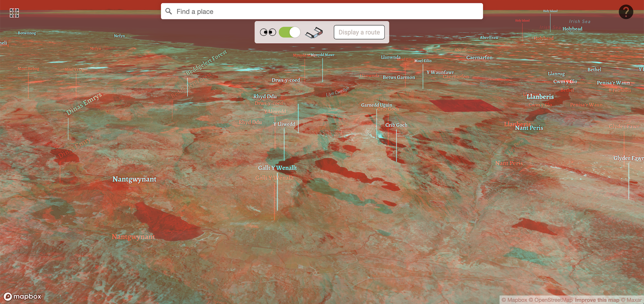Click the googly eyes icon

[268, 32]
